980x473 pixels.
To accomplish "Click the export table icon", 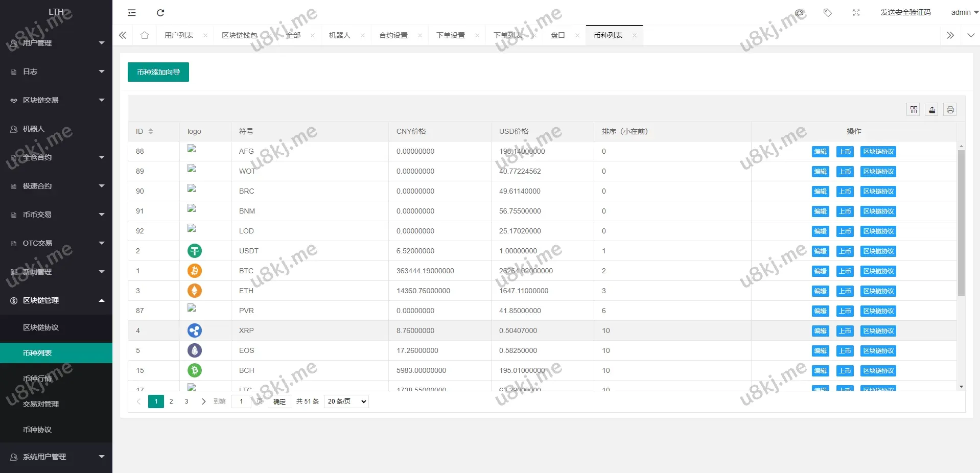I will pyautogui.click(x=931, y=109).
